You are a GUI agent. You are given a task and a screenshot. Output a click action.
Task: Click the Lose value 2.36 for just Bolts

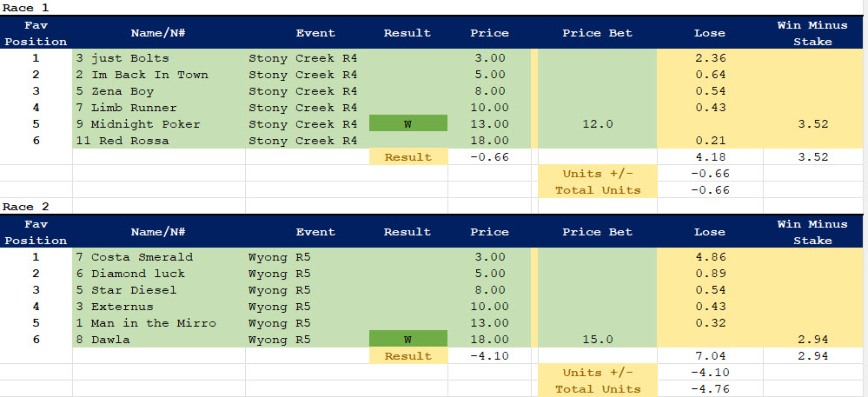click(711, 58)
